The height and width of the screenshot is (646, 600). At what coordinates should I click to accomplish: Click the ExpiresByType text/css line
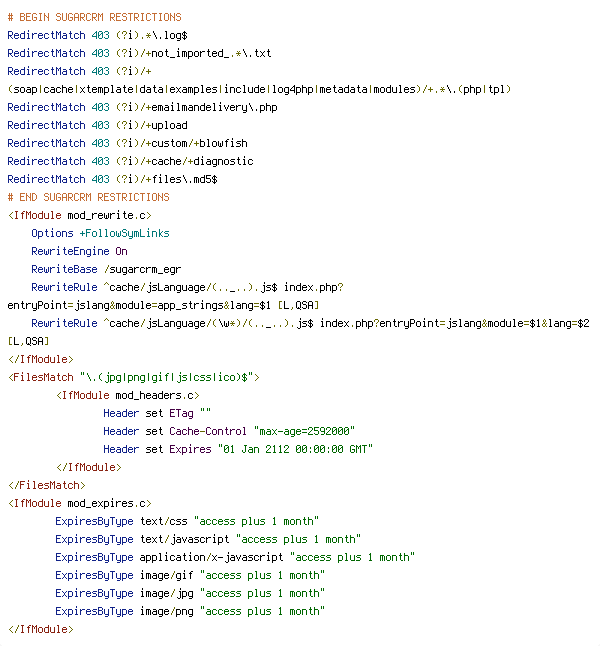tap(187, 521)
